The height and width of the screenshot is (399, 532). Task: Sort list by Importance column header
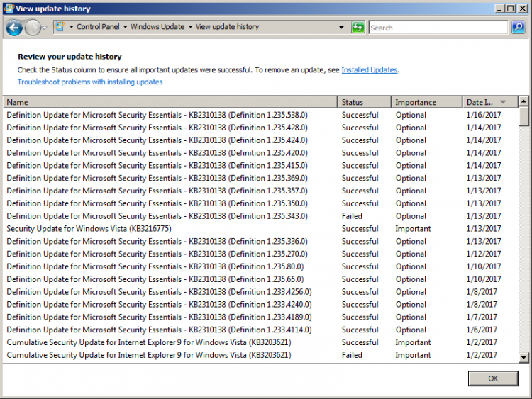tap(426, 102)
